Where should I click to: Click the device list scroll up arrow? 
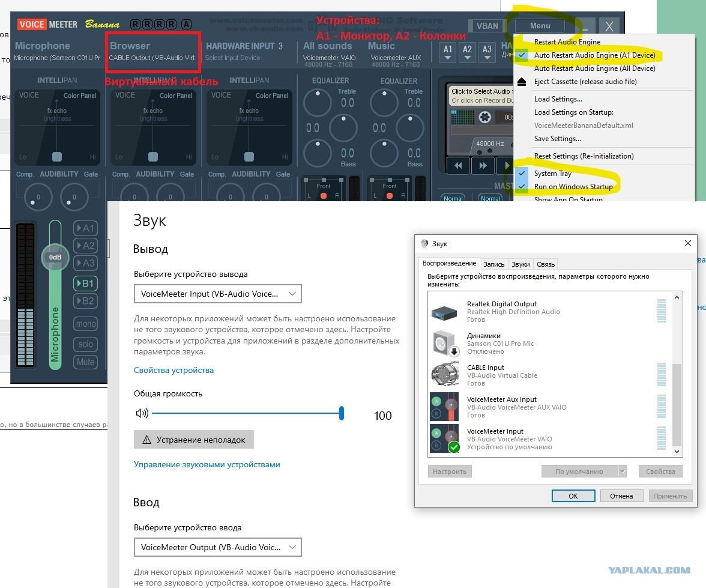[677, 297]
